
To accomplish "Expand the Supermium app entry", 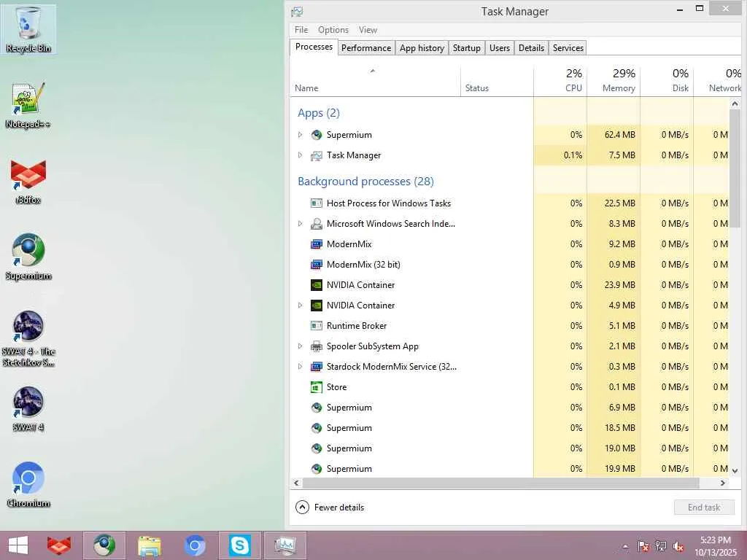I will click(x=300, y=135).
